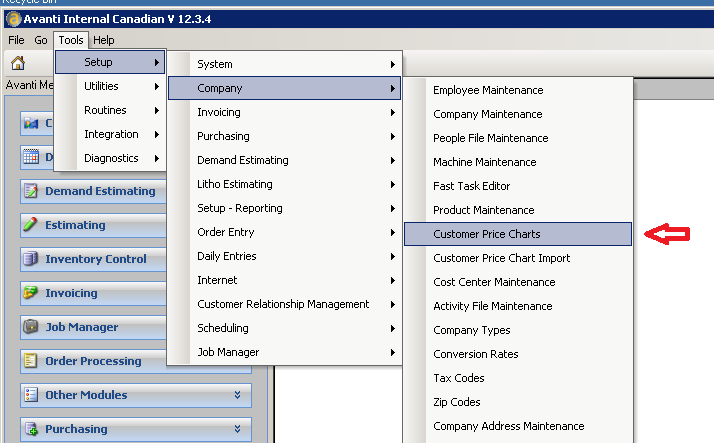This screenshot has height=443, width=714.
Task: Click the Job Manager icon
Action: coord(31,326)
